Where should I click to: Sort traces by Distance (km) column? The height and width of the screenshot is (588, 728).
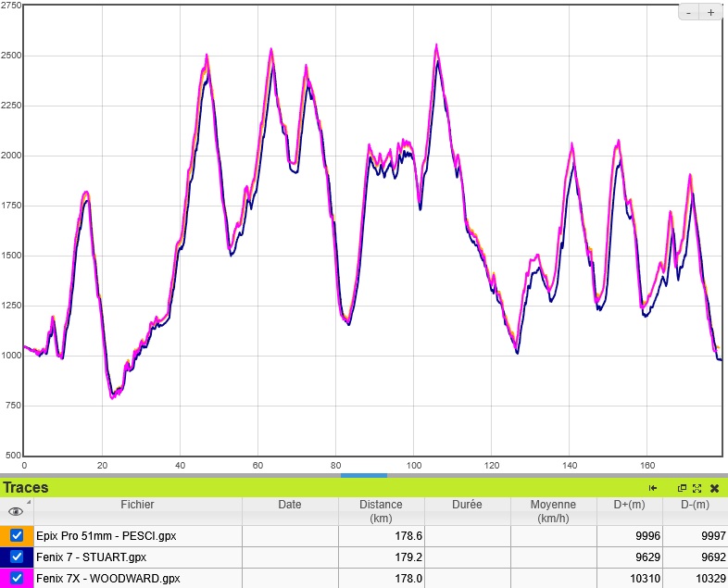point(382,511)
